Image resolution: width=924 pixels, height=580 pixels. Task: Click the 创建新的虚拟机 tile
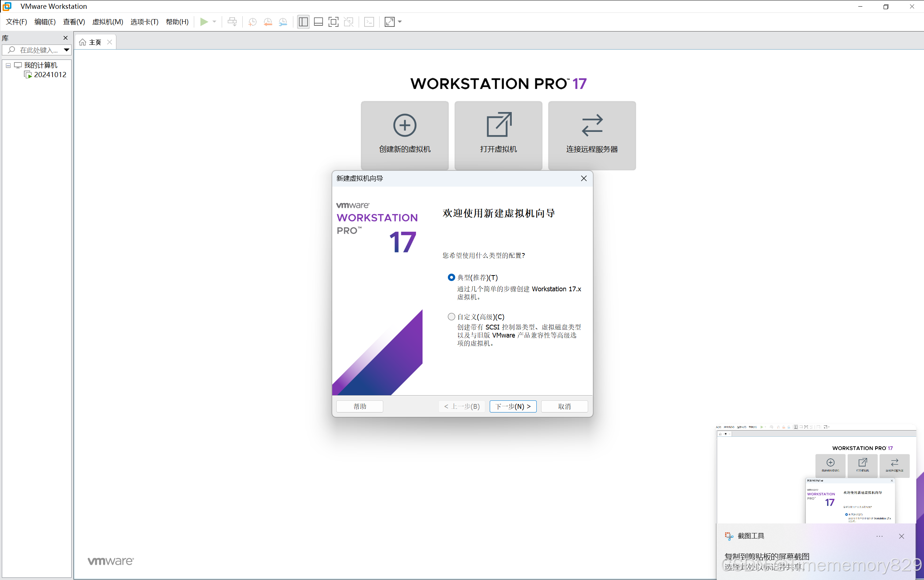tap(405, 135)
